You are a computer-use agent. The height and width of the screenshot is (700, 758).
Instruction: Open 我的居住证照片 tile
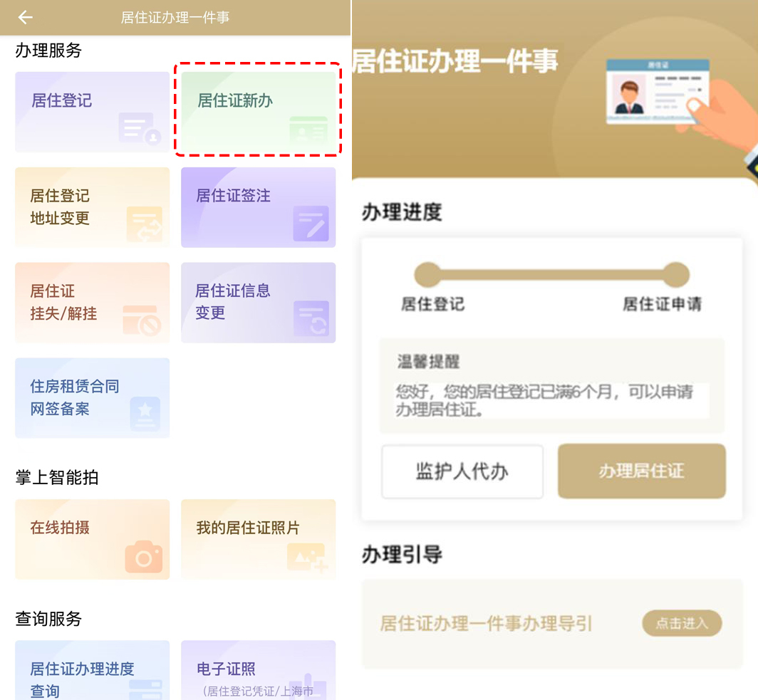(258, 539)
